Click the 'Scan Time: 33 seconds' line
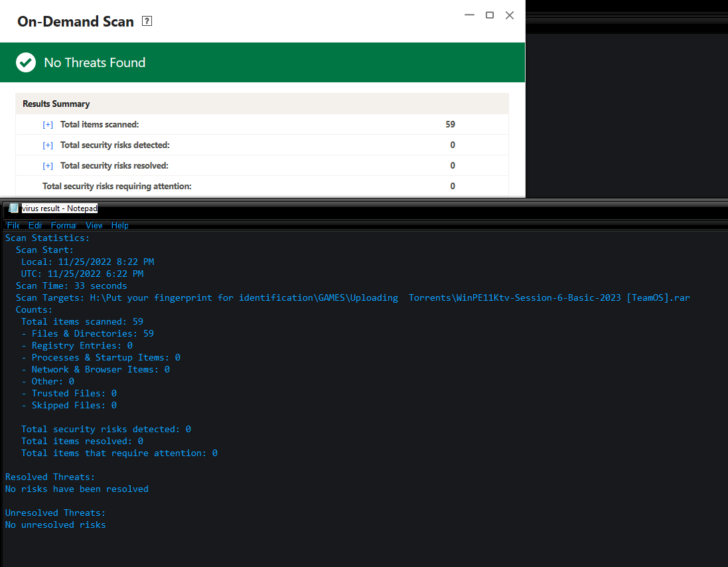728x567 pixels. (x=72, y=285)
